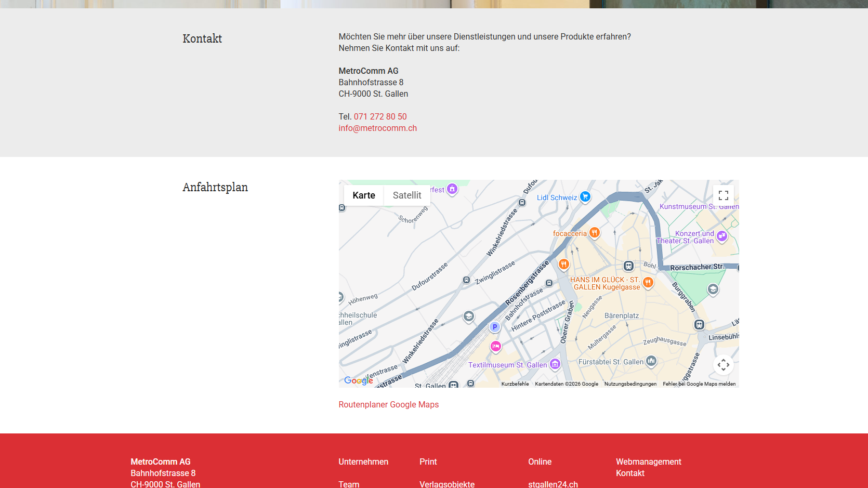Switch map to Karte view
The image size is (868, 488).
point(364,195)
